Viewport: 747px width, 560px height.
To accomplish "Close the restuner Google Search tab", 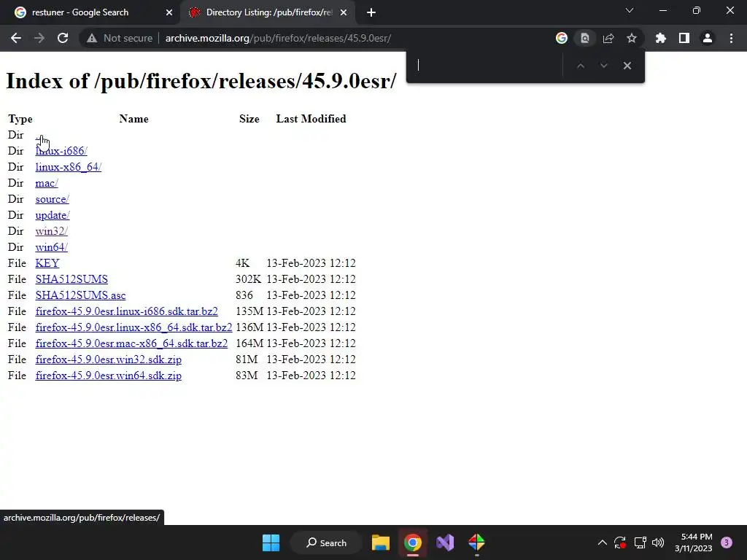I will coord(169,12).
